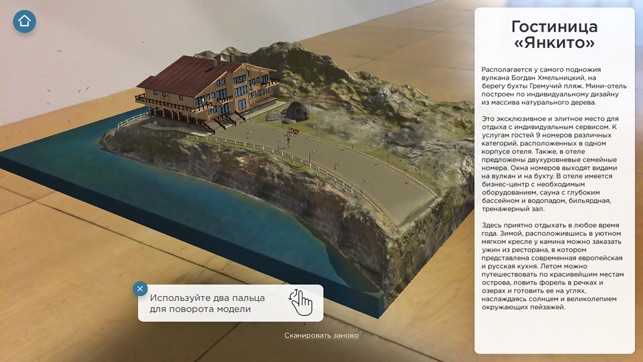Tap the hint text 'Используйте два пальца для поворота модели'
643x362 pixels.
tap(207, 303)
